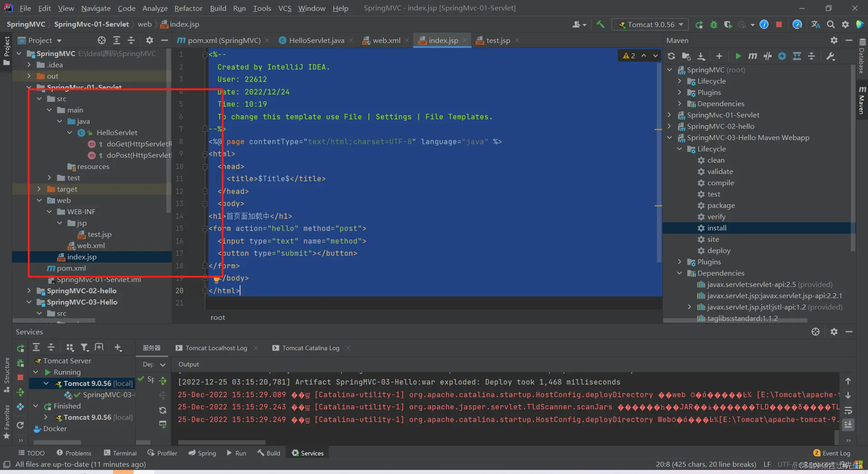
Task: Expand SpringMvc-01-Servlet node in Maven panel
Action: [x=670, y=115]
